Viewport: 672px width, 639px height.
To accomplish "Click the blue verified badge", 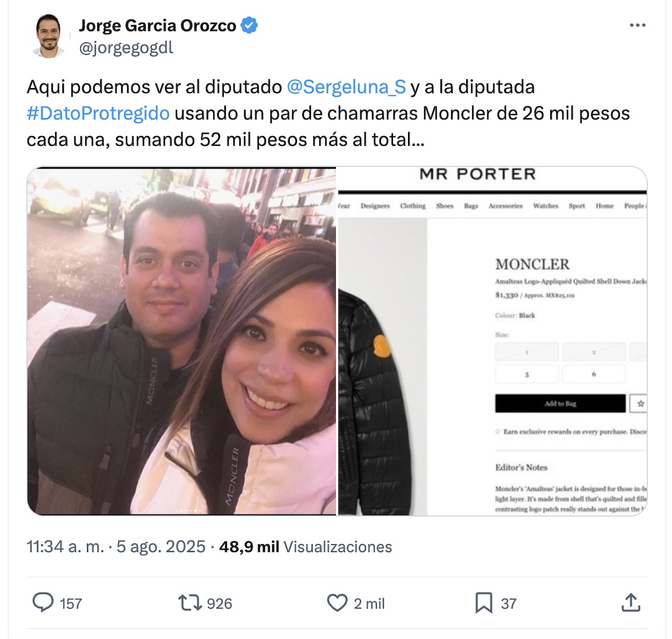I will (249, 26).
